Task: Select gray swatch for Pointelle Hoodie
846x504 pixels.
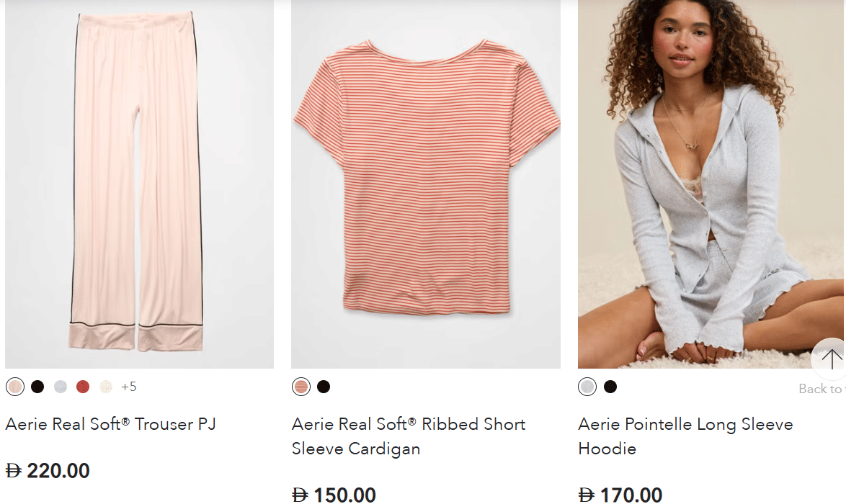Action: pos(587,387)
